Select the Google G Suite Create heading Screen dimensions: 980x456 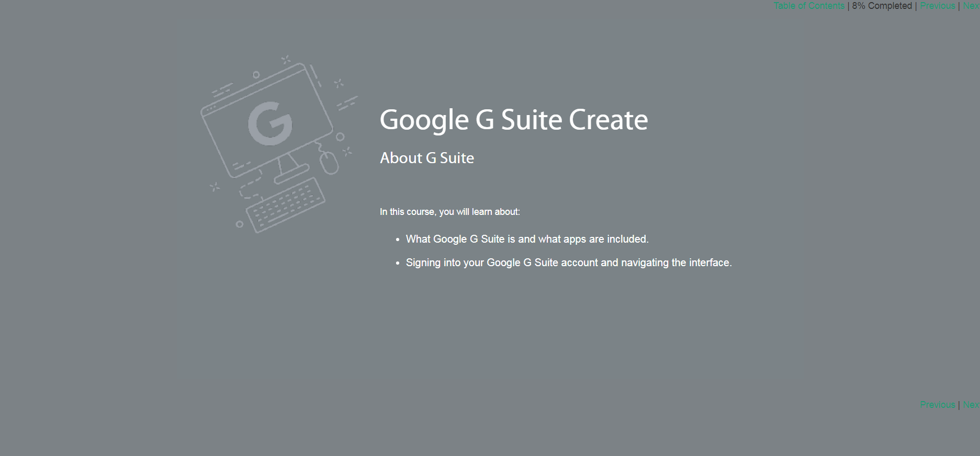click(514, 120)
